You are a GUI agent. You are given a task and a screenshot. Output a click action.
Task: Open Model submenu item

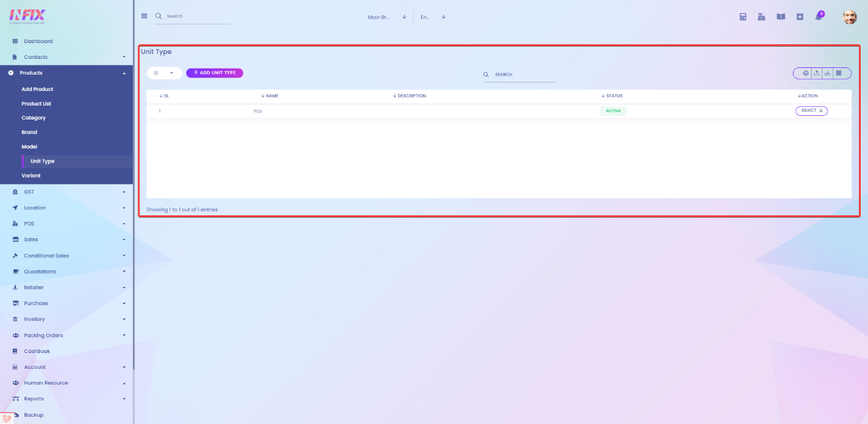30,147
